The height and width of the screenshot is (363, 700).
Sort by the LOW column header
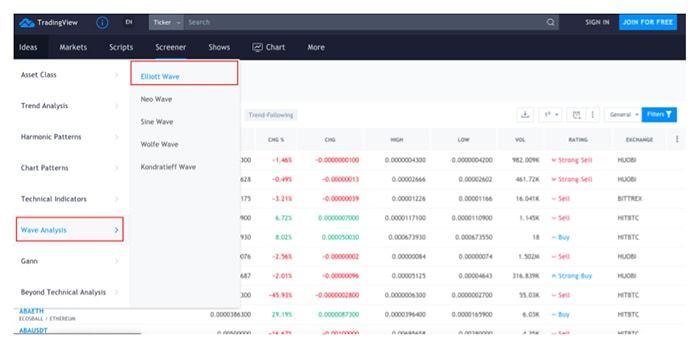point(463,140)
